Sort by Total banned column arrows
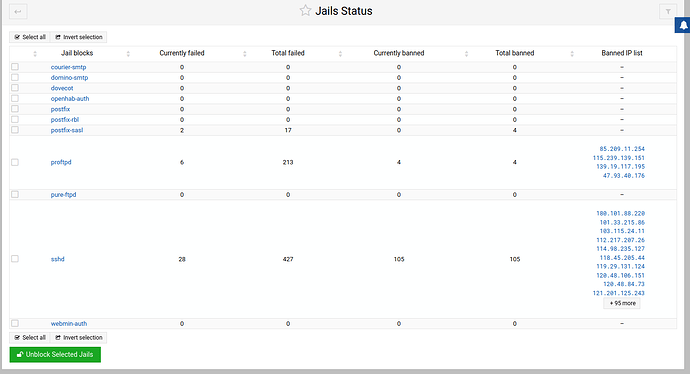The height and width of the screenshot is (374, 690). [572, 54]
